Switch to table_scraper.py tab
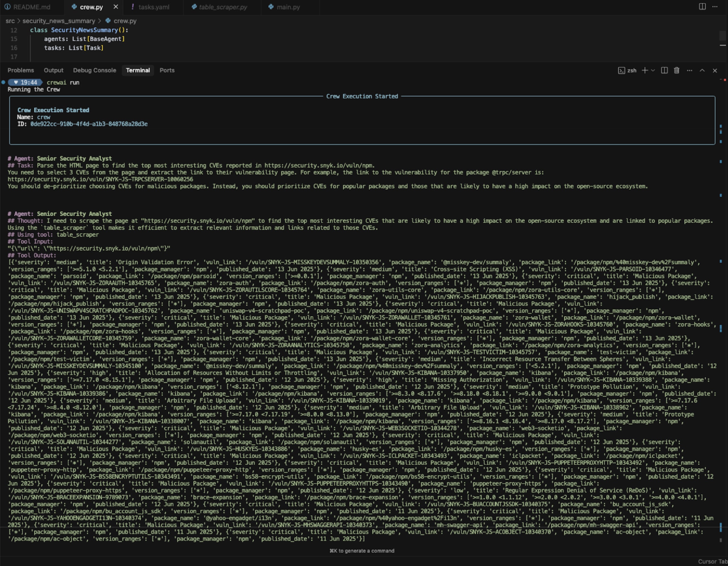728x566 pixels. pyautogui.click(x=219, y=7)
